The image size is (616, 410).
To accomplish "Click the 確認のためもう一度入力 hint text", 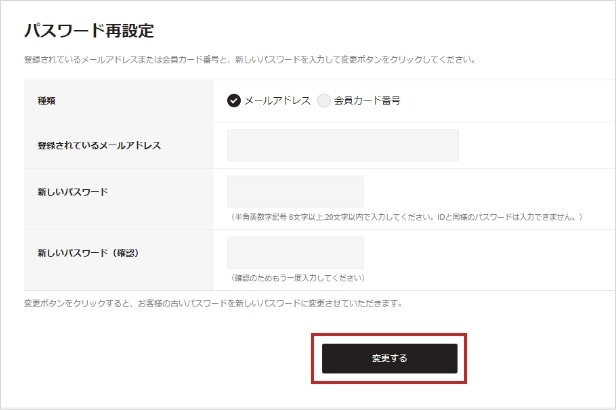I will (297, 278).
